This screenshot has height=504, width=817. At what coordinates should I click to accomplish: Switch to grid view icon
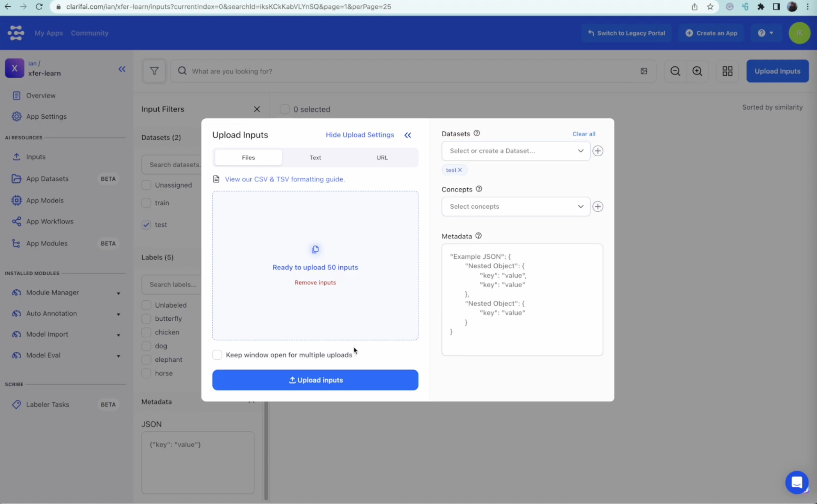tap(727, 71)
